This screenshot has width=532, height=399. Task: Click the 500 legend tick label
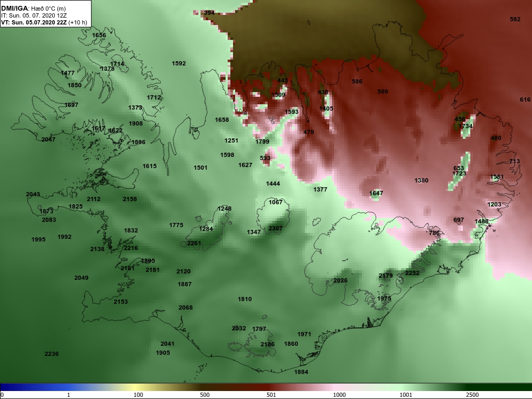[205, 395]
